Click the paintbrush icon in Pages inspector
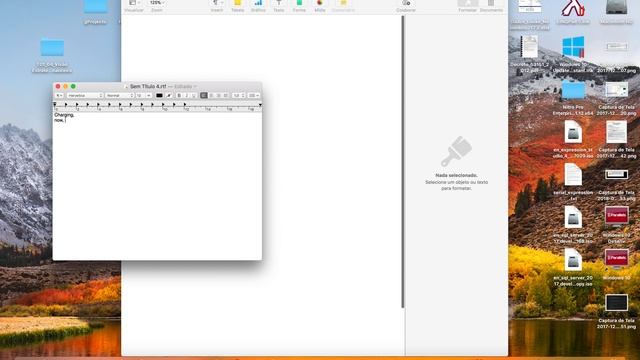The width and height of the screenshot is (640, 360). point(456,151)
